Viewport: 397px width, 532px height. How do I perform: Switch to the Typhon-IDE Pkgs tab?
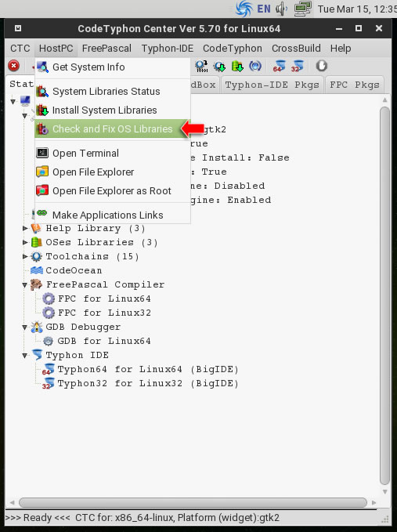tap(272, 85)
